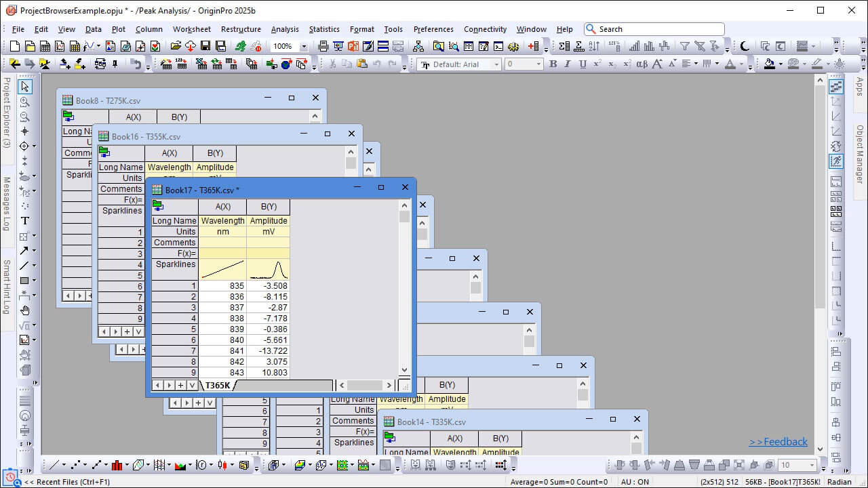Select the Pan hand tool
Image resolution: width=868 pixels, height=488 pixels.
[x=25, y=310]
